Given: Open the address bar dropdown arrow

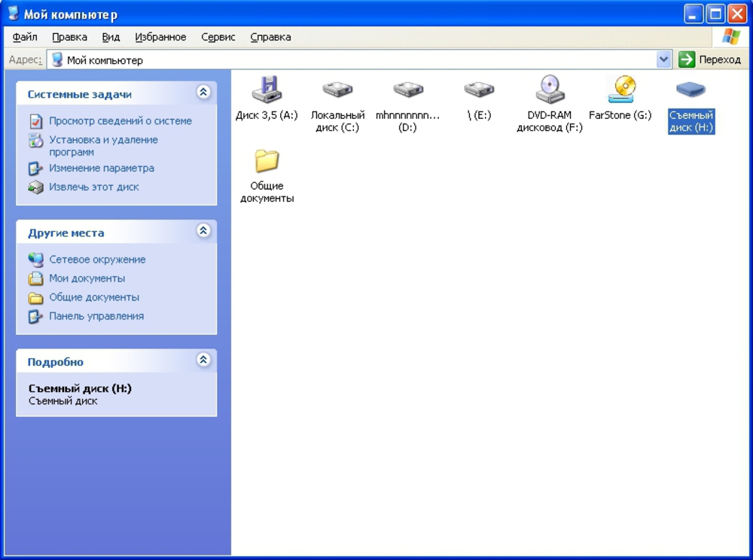Looking at the screenshot, I should (663, 60).
